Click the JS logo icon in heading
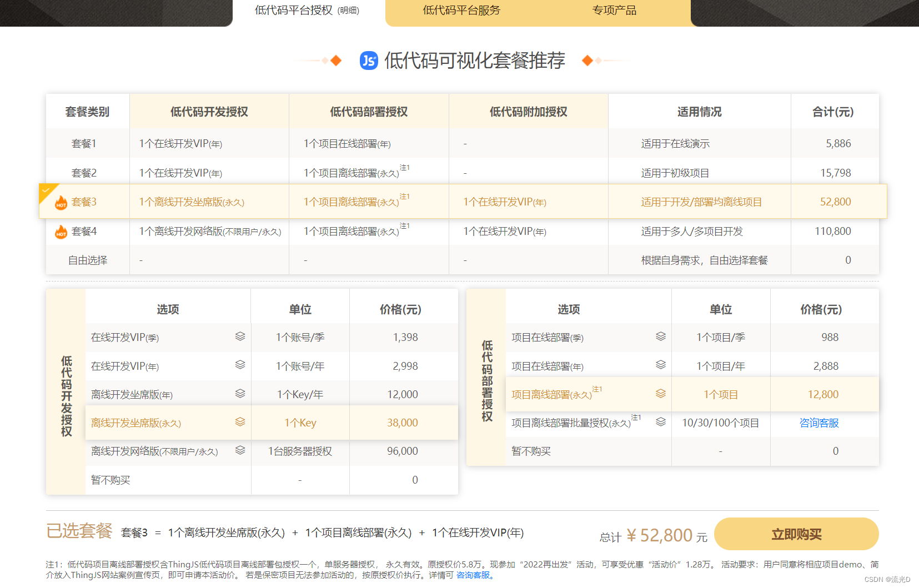Image resolution: width=919 pixels, height=588 pixels. (369, 61)
